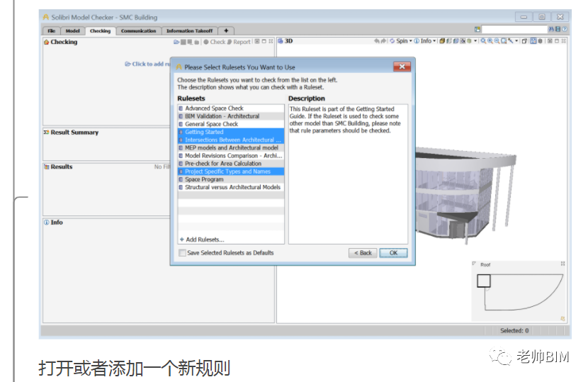
Task: Click the flag icon left of Roof label
Action: (x=474, y=264)
